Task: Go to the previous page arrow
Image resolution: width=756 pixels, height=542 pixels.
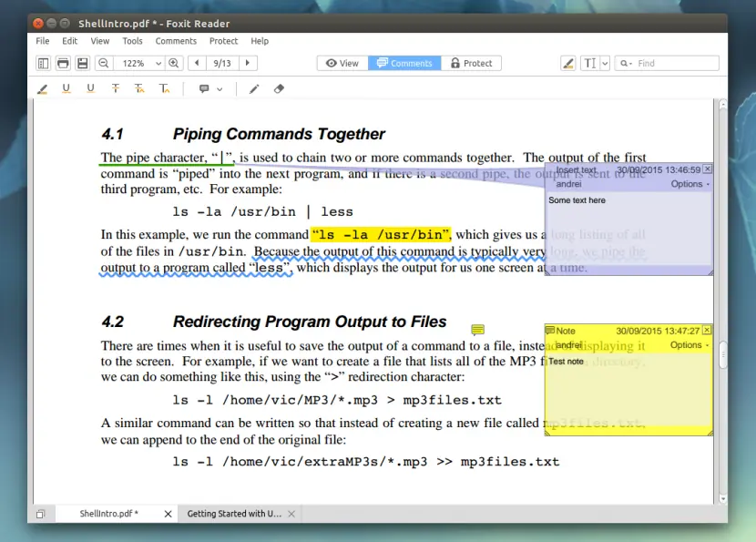Action: [x=197, y=63]
